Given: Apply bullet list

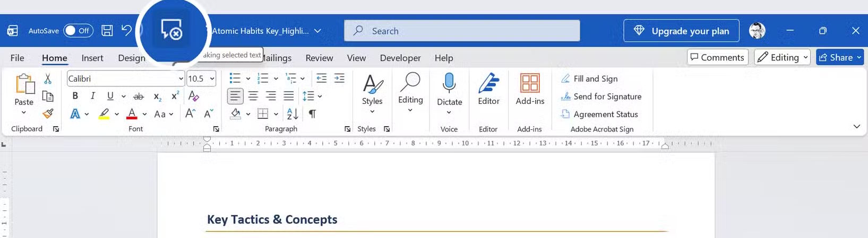Looking at the screenshot, I should pyautogui.click(x=235, y=78).
